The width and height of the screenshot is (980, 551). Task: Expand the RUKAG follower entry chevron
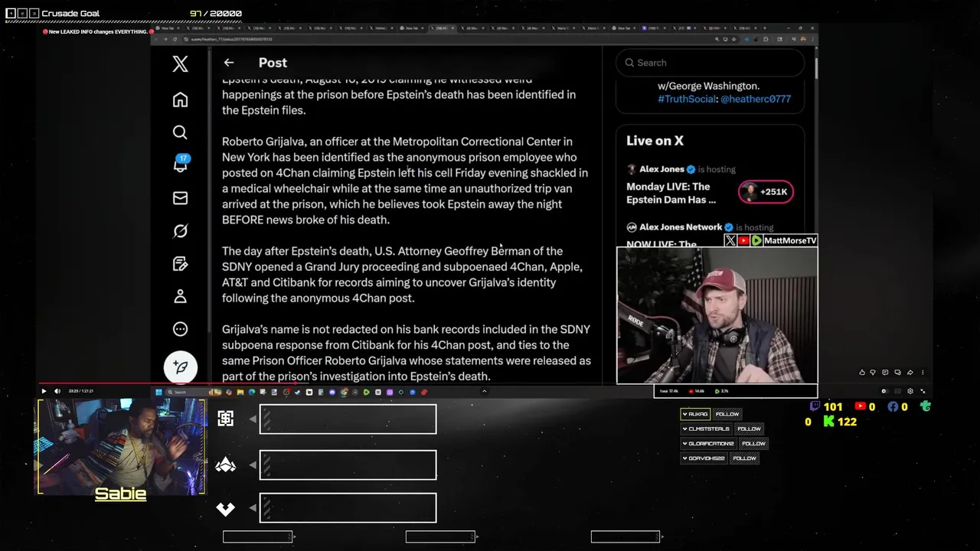click(x=684, y=414)
